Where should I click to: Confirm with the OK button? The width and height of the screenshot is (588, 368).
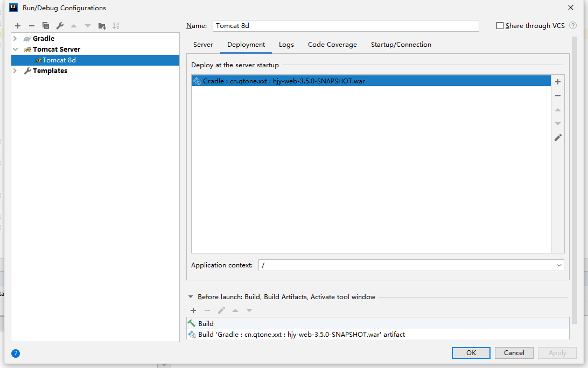tap(471, 352)
